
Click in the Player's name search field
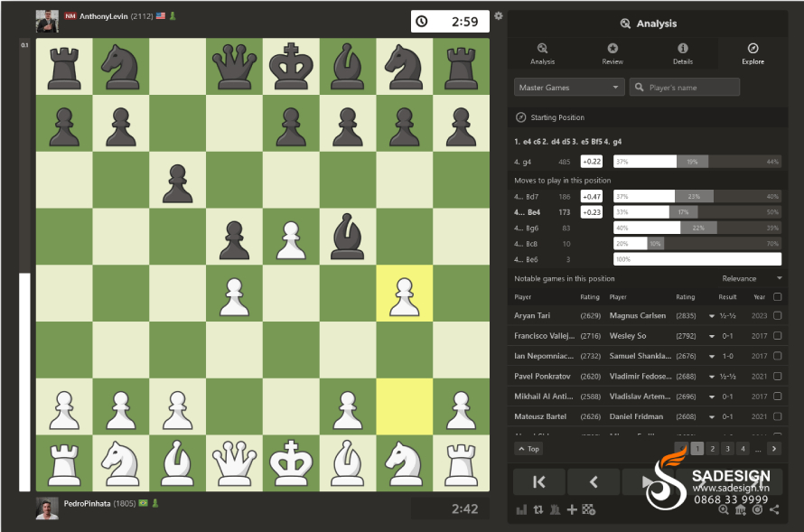(x=685, y=87)
